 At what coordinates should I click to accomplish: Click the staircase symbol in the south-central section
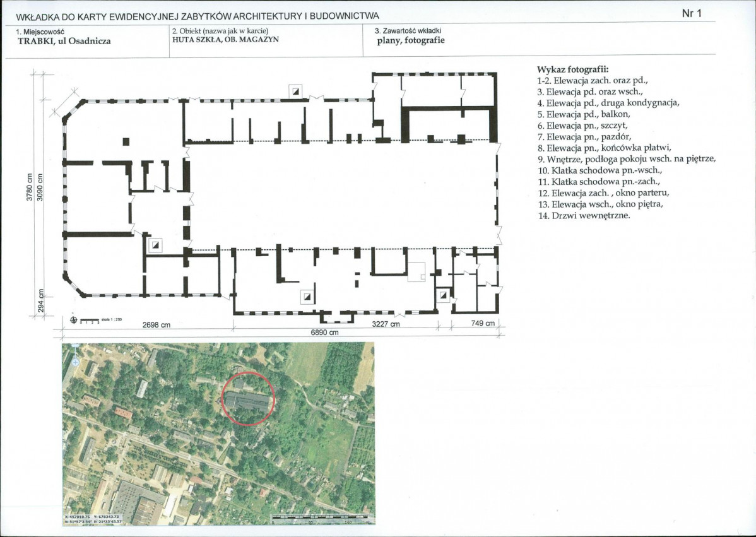[x=307, y=295]
